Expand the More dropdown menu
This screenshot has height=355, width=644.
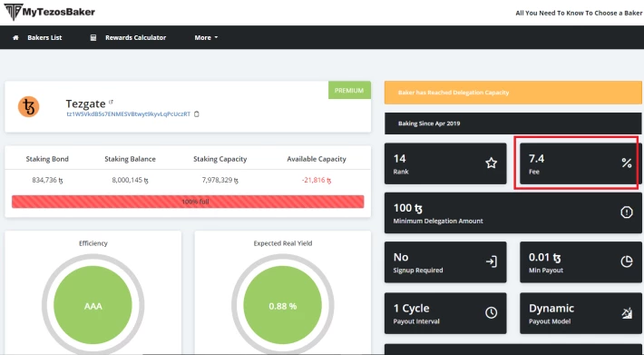click(206, 37)
